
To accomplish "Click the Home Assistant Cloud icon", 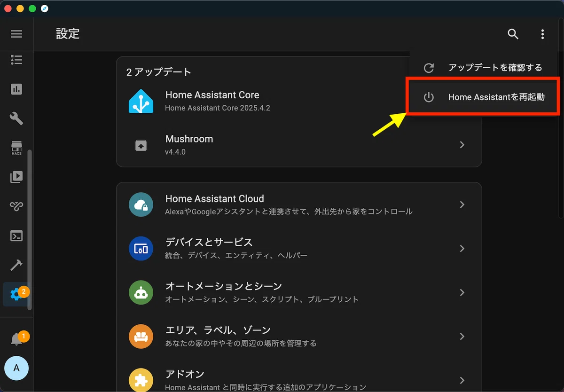I will (141, 204).
